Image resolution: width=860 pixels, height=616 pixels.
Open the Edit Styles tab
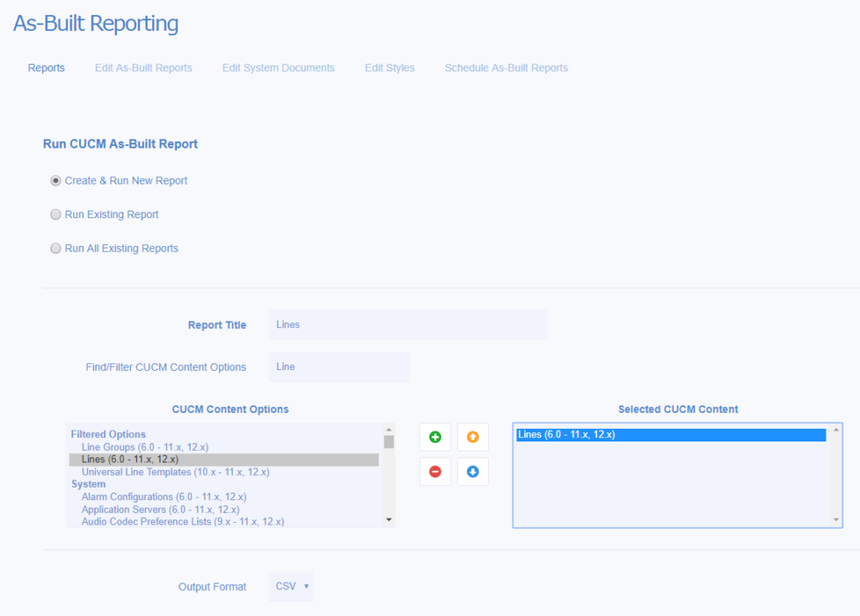[390, 68]
